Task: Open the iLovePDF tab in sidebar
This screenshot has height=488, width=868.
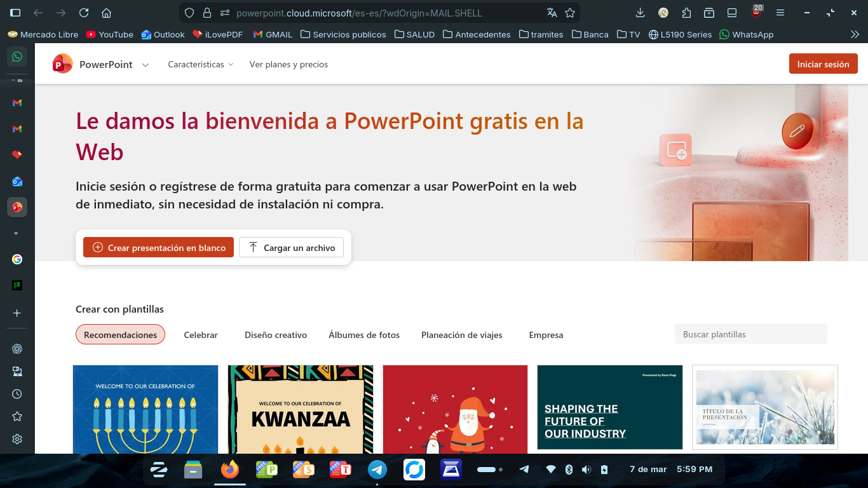Action: click(x=17, y=155)
